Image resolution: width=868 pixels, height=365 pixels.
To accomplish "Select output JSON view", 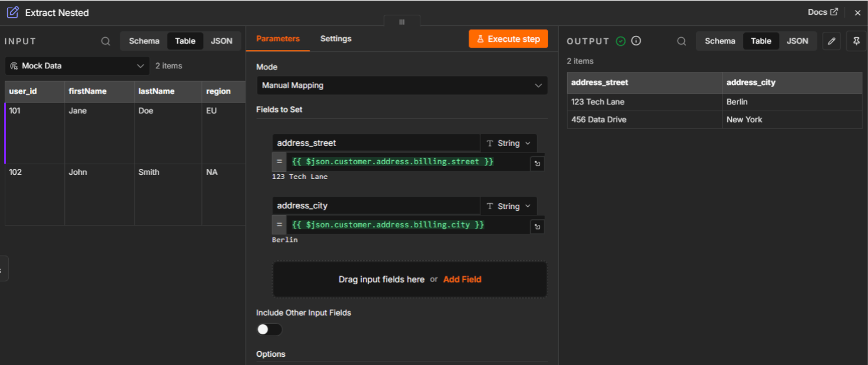I will pos(797,41).
